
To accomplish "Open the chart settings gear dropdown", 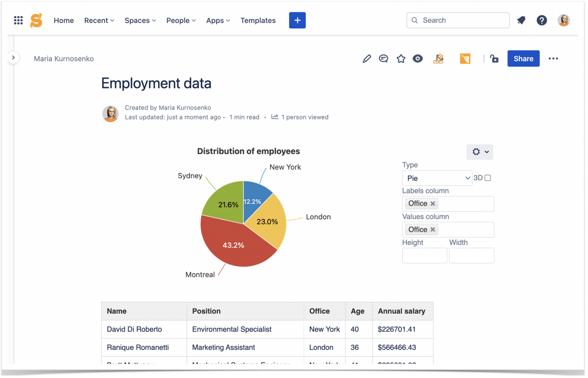I will click(479, 152).
